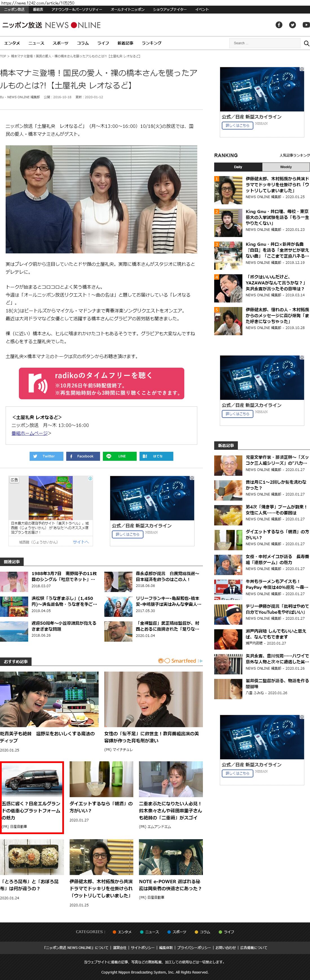Open オールナイトニッポン in top bar
Image resolution: width=310 pixels, height=980 pixels.
coord(127,10)
